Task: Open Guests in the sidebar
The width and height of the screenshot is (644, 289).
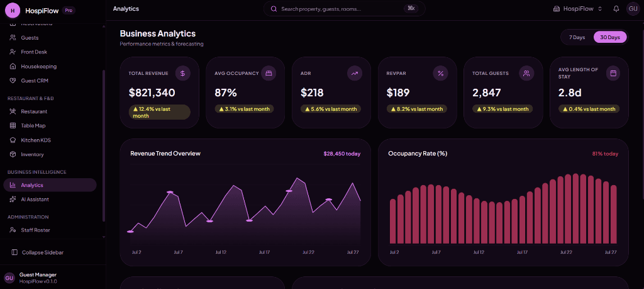Action: point(50,38)
